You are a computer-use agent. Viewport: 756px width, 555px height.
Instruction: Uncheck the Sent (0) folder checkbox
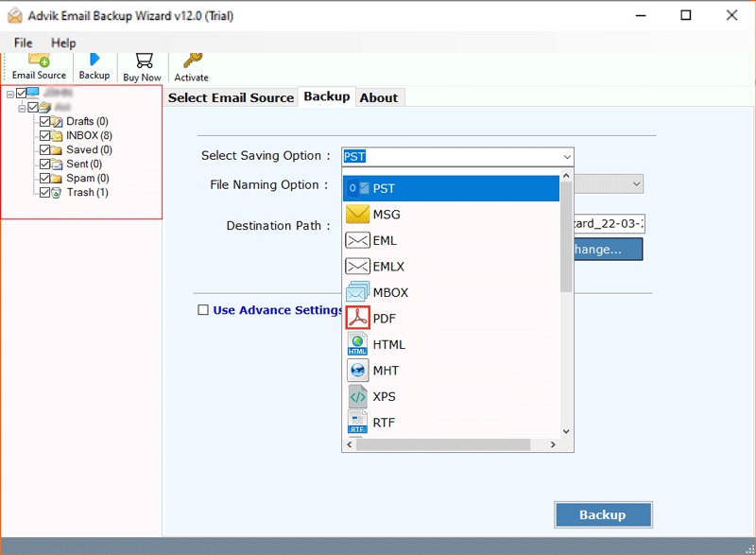[44, 164]
